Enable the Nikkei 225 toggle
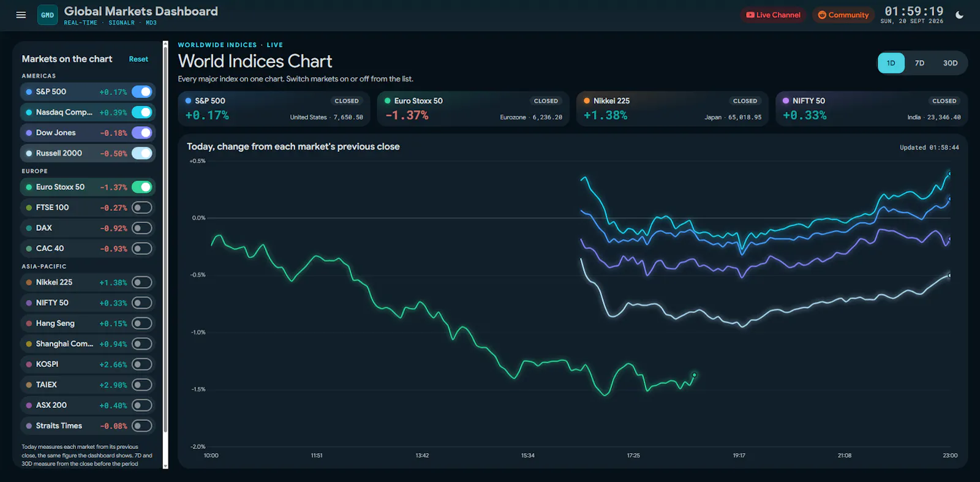Image resolution: width=980 pixels, height=482 pixels. click(x=142, y=282)
